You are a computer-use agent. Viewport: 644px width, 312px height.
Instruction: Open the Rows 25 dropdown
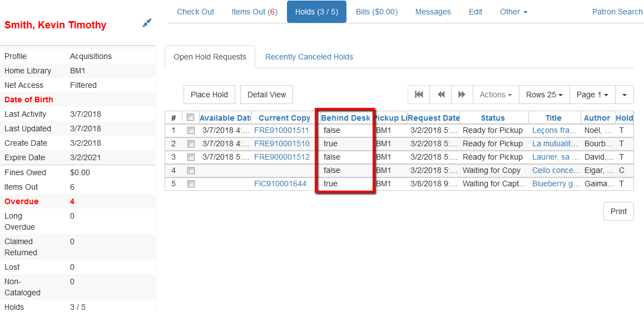544,95
